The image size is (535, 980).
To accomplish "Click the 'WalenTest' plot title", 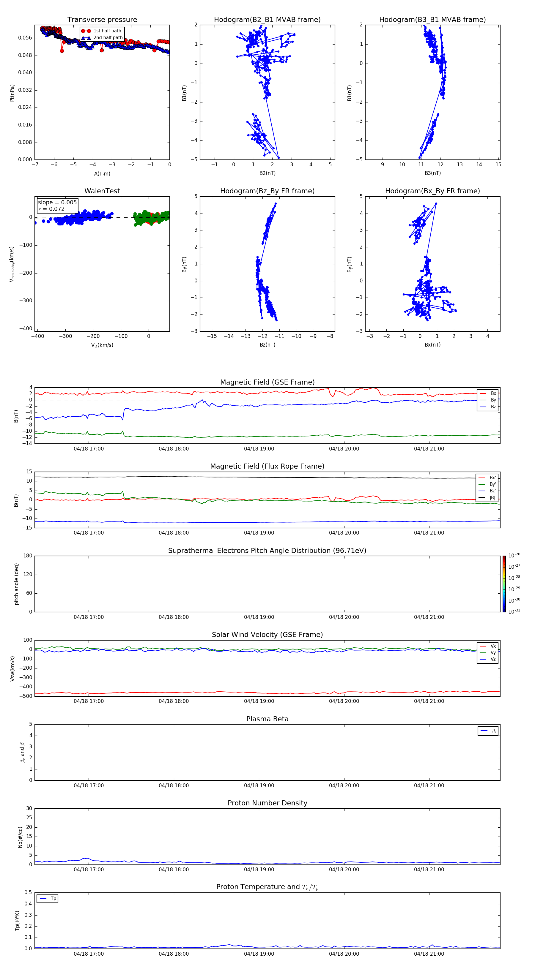I will tap(102, 191).
